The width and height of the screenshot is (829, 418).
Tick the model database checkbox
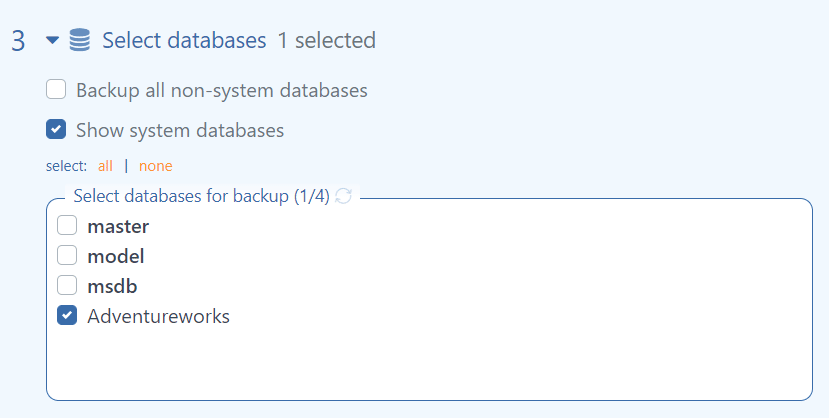point(67,255)
